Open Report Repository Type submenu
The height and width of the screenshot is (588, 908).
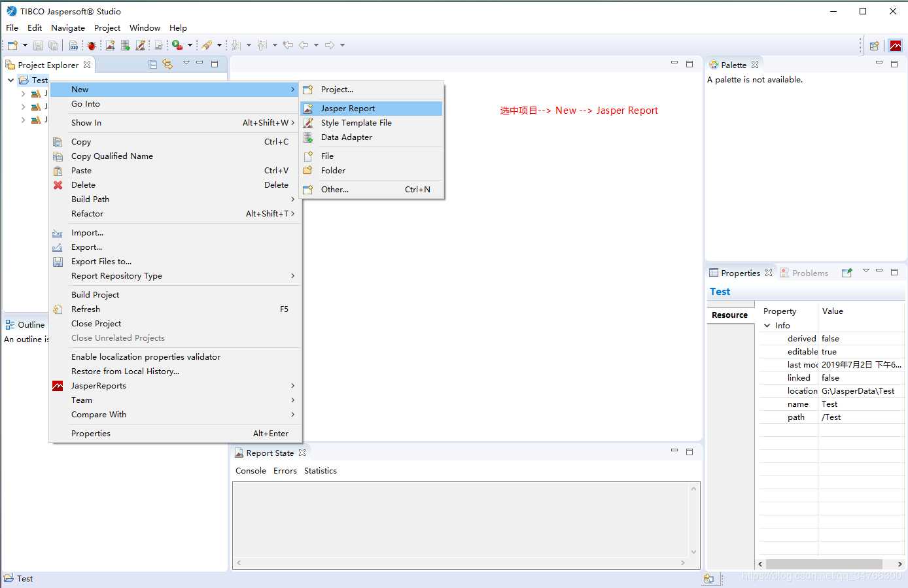point(175,275)
